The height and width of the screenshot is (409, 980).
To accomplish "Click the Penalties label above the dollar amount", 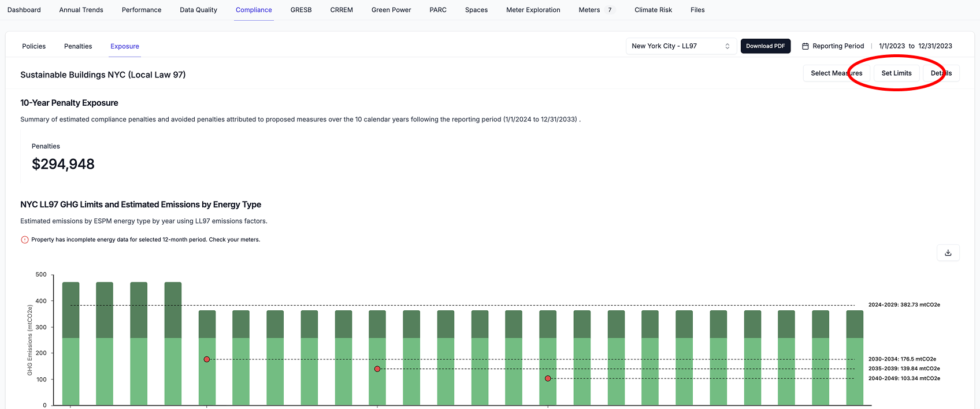I will click(46, 146).
